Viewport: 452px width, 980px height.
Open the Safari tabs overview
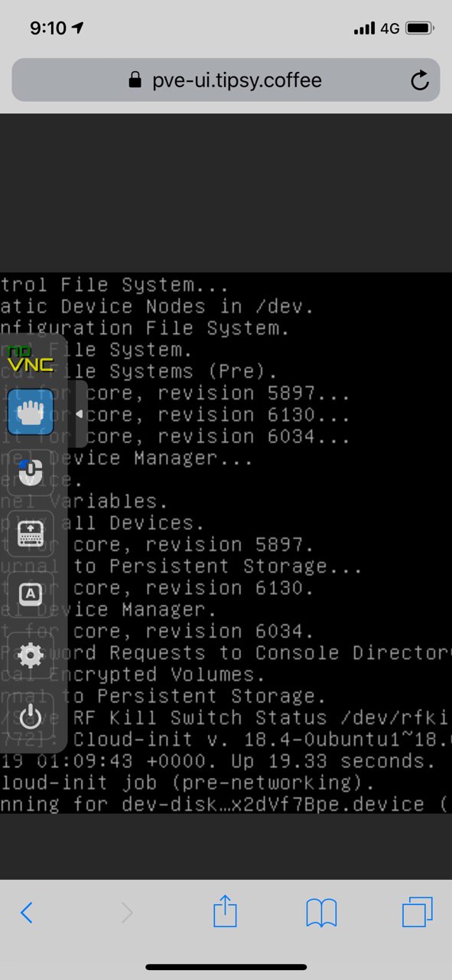point(418,912)
